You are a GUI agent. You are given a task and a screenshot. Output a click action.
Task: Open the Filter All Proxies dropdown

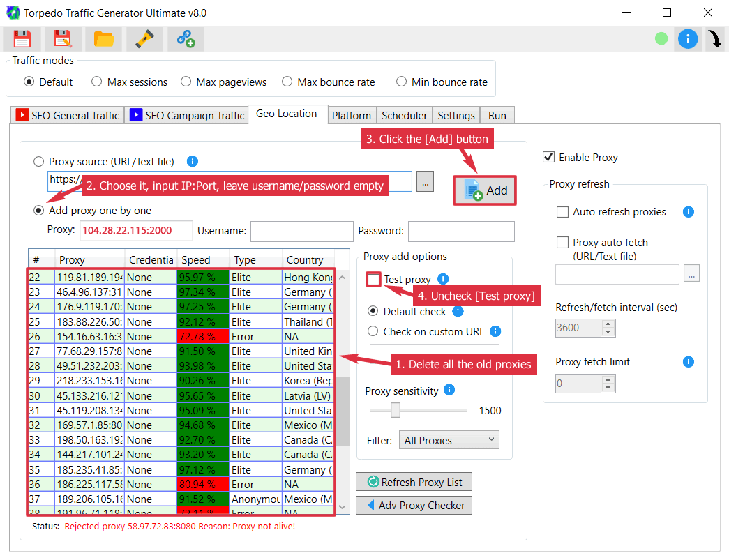point(449,440)
